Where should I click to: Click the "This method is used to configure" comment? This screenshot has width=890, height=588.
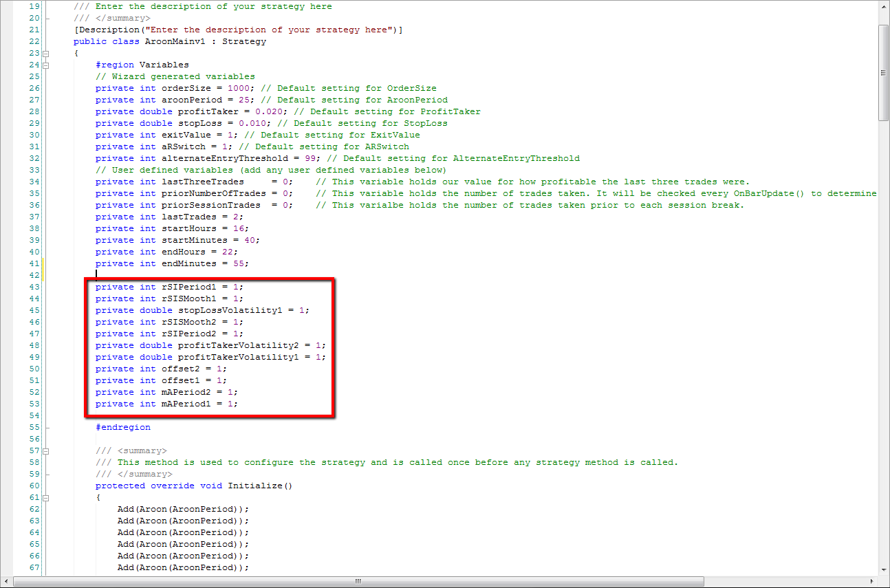pyautogui.click(x=387, y=462)
